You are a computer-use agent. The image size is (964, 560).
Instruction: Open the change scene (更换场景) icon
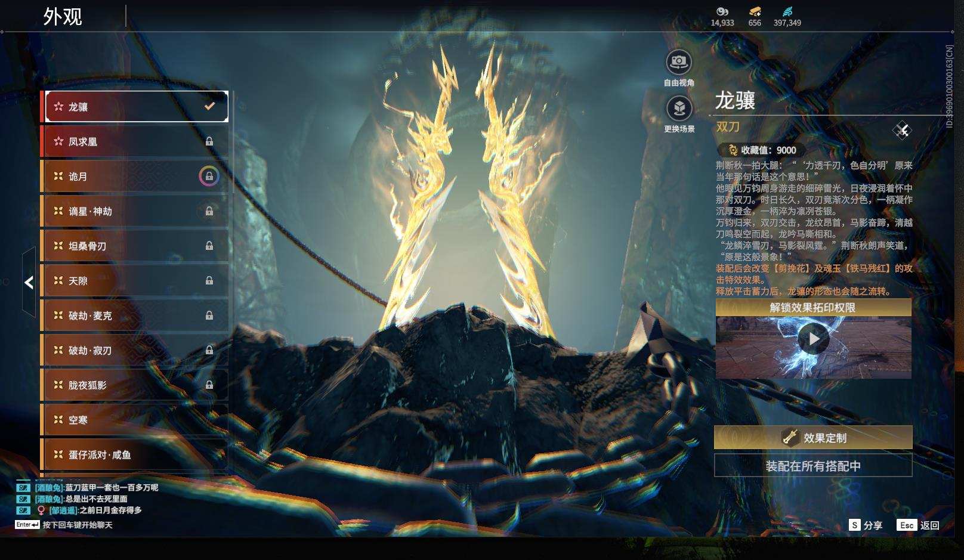[x=679, y=108]
